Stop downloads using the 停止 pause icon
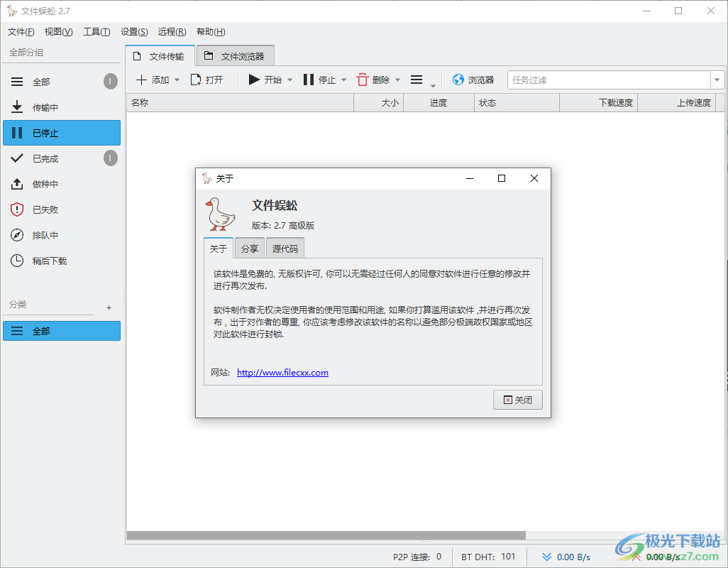Viewport: 728px width, 568px height. (309, 80)
